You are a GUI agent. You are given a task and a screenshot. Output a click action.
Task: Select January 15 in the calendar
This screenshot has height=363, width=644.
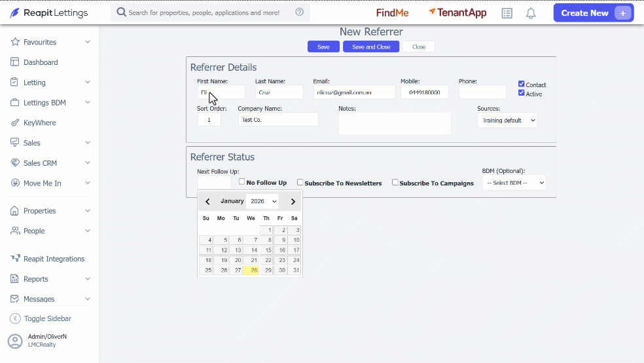point(266,250)
